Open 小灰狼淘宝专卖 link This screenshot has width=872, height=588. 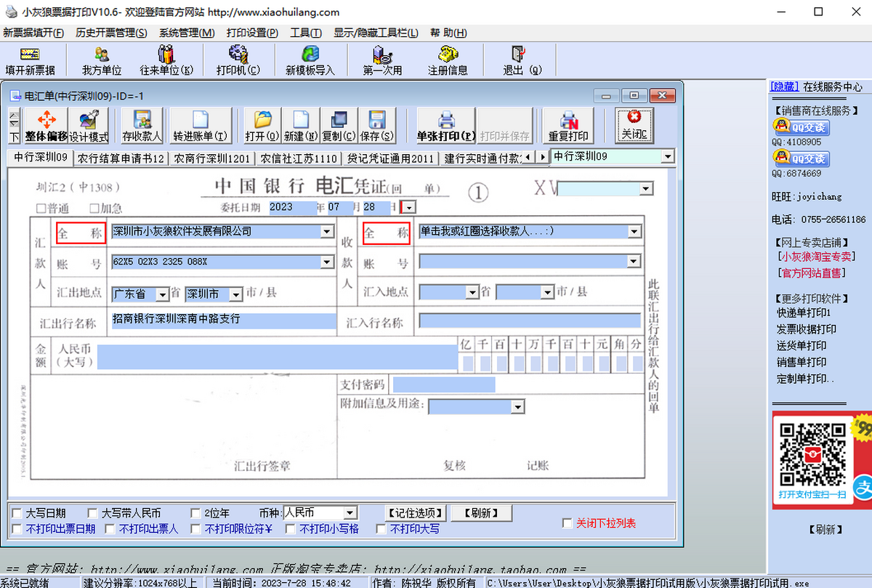pos(817,257)
